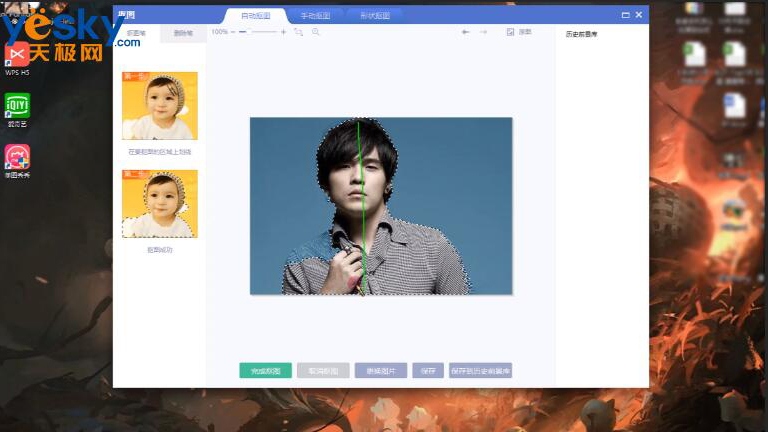
Task: Click the 保存 button
Action: [428, 371]
